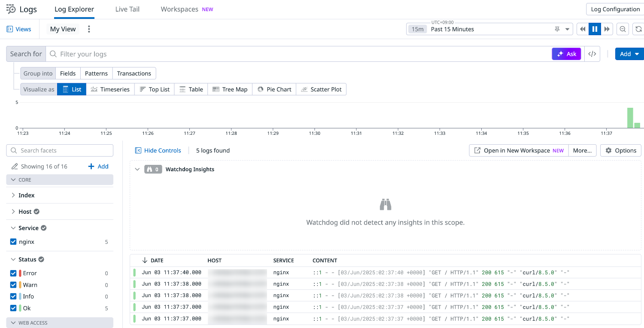644x328 pixels.
Task: Click the magnifier in Search facets
Action: pos(14,151)
